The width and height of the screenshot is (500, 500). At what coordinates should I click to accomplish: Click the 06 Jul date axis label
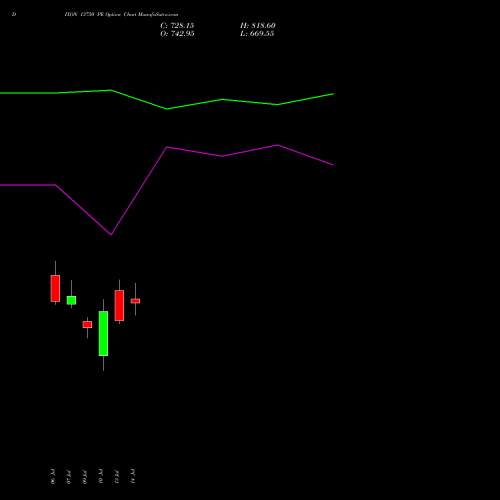point(53,476)
